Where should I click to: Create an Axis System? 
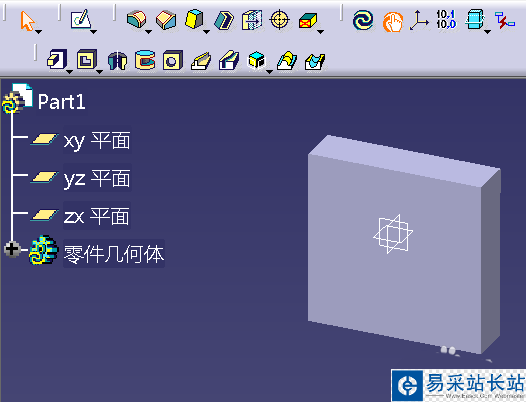point(419,20)
